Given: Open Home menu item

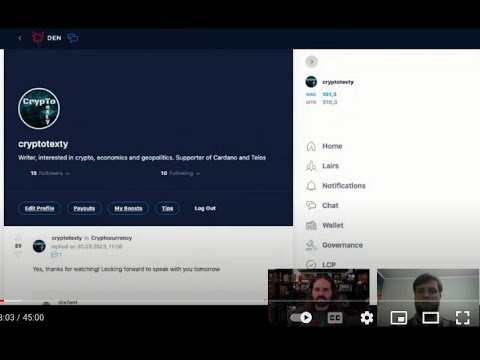Looking at the screenshot, I should 332,146.
